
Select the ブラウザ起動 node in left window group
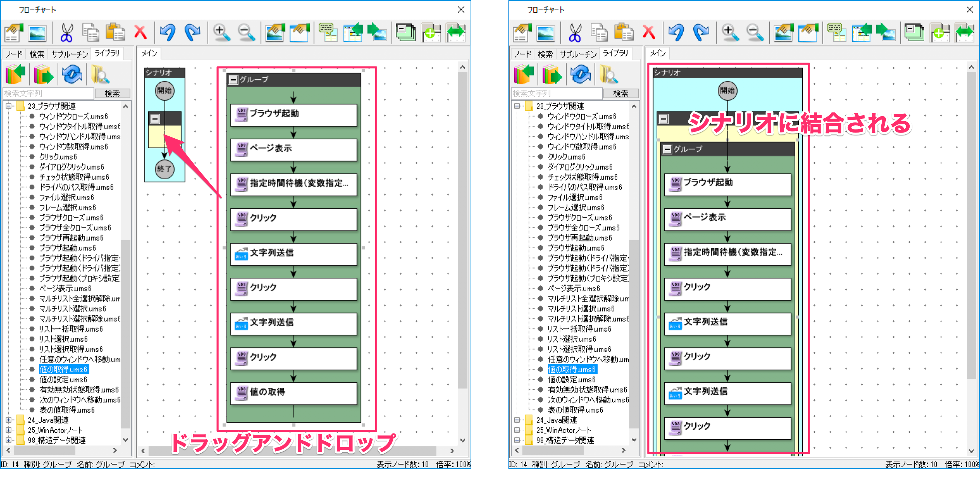tap(294, 115)
